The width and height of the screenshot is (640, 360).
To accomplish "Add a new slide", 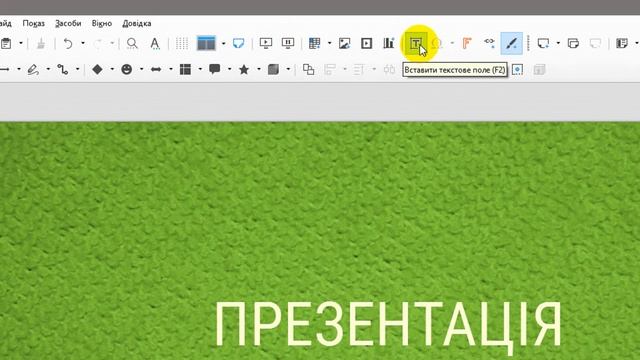I will [543, 43].
